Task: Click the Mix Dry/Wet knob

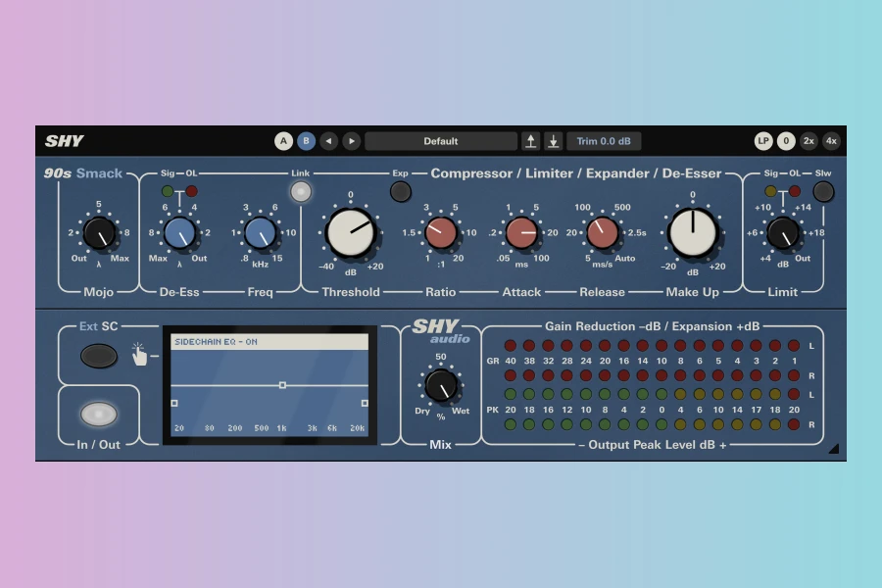Action: tap(440, 385)
